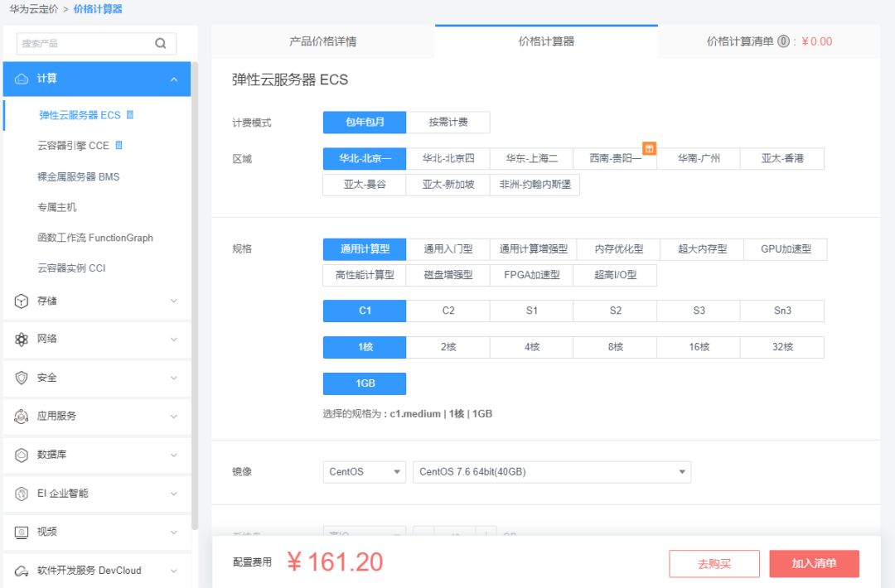The width and height of the screenshot is (895, 588).
Task: Select spec type GPU加速型
Action: 786,249
